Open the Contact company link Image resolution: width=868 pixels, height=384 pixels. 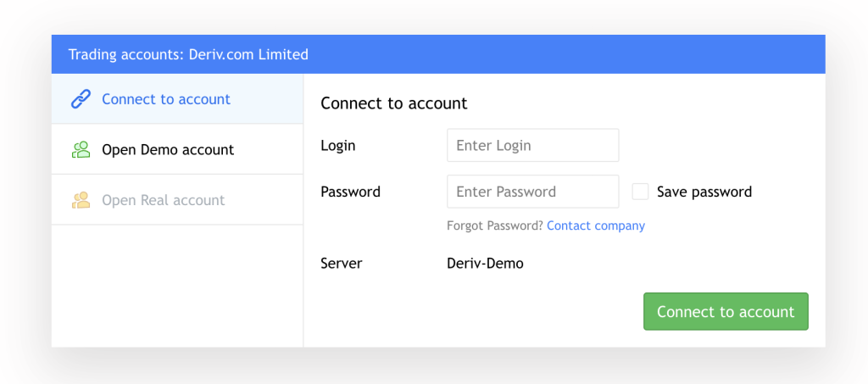coord(596,225)
